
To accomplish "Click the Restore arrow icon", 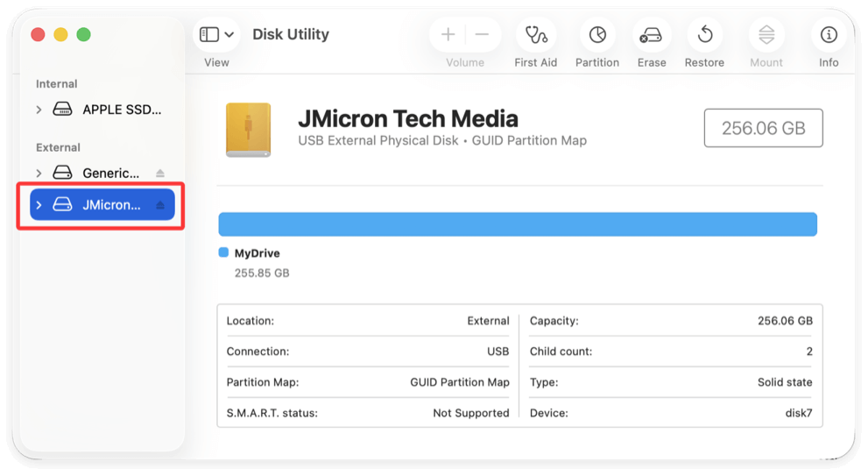I will click(705, 35).
